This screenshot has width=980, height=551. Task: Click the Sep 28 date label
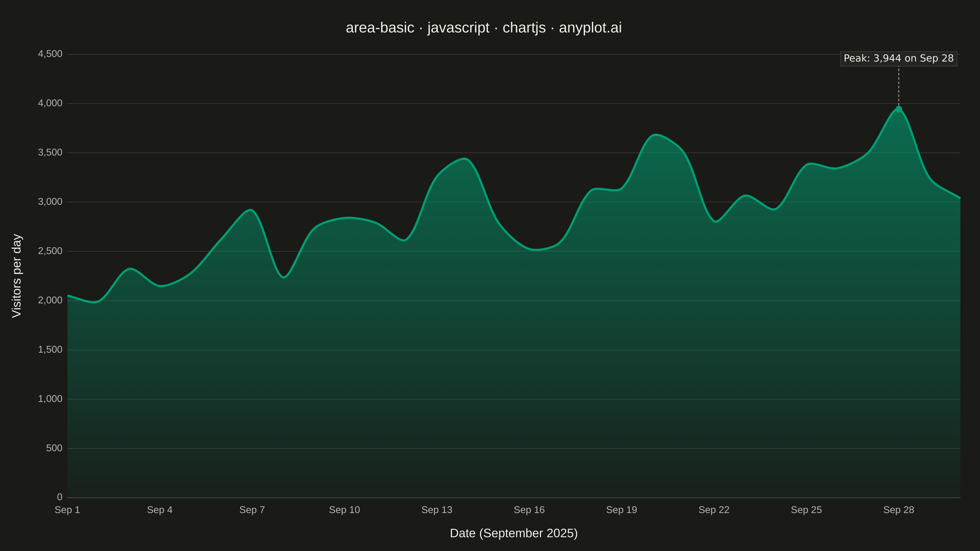click(899, 510)
